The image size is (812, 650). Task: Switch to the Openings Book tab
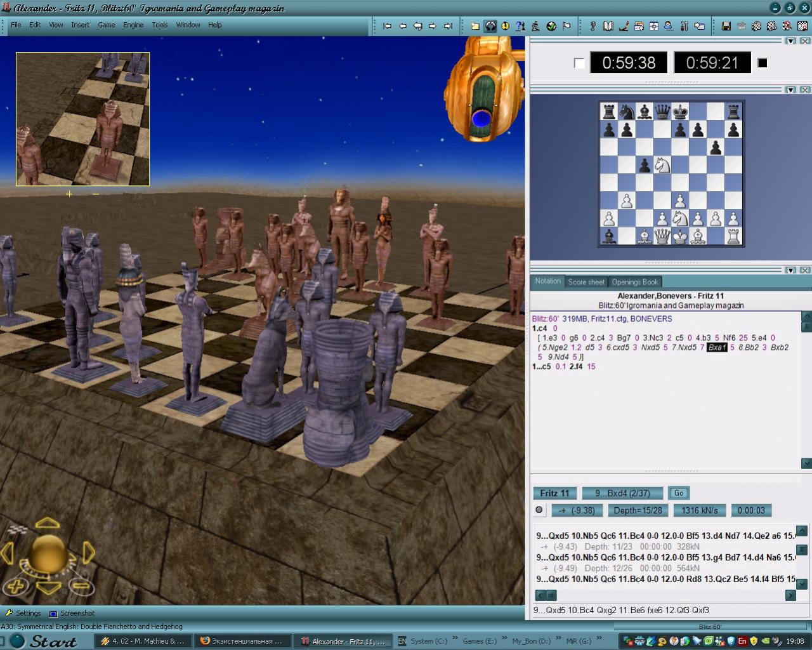[635, 282]
